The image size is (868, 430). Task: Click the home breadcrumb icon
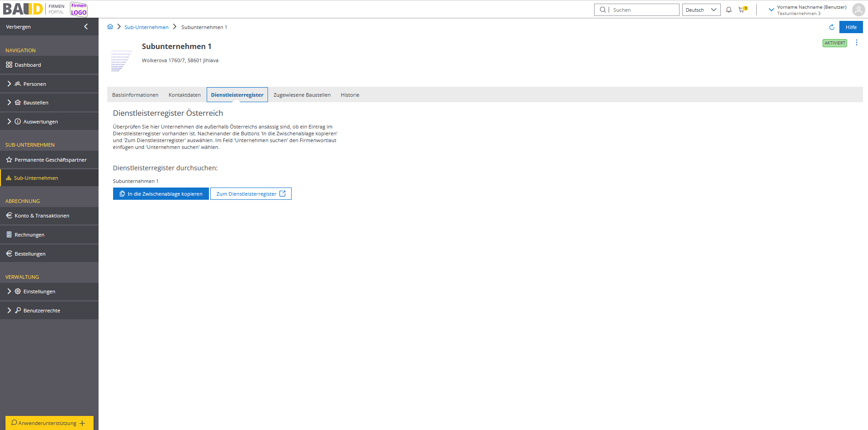[110, 27]
